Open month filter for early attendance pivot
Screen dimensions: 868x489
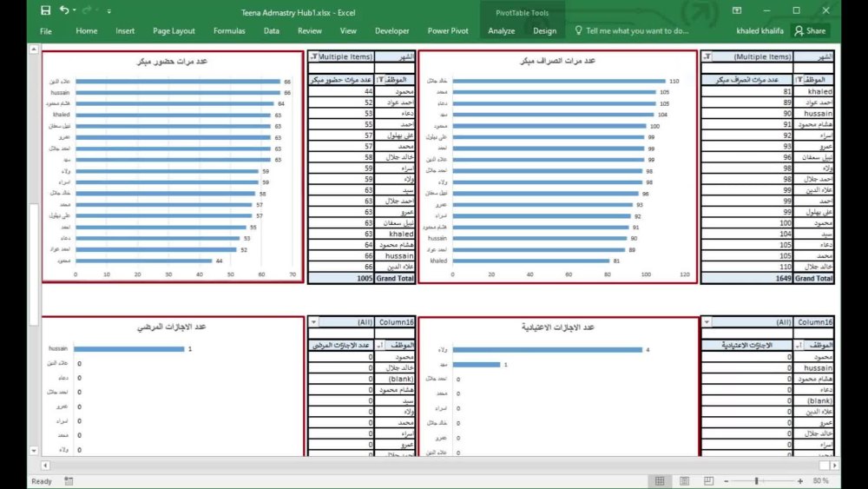point(314,56)
